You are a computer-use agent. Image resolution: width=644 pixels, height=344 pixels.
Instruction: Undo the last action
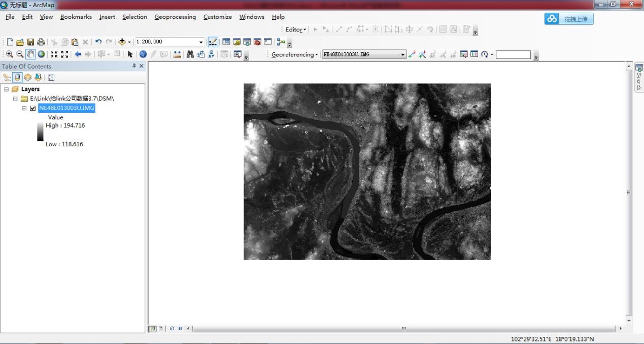(98, 42)
